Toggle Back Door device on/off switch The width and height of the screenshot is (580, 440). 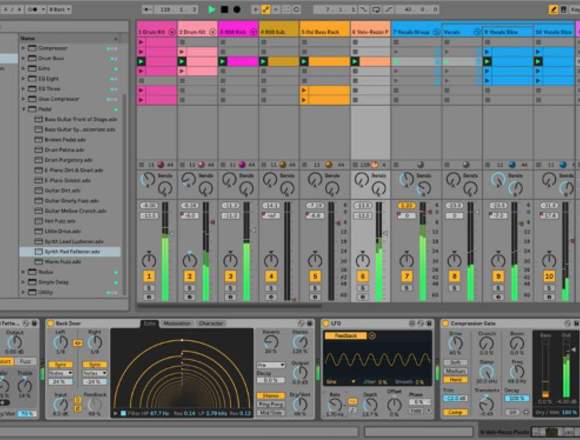[51, 323]
